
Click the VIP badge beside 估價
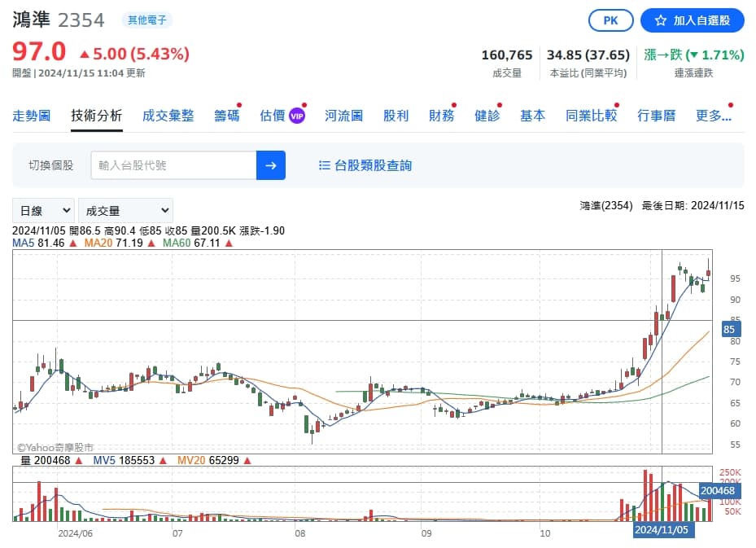coord(297,116)
